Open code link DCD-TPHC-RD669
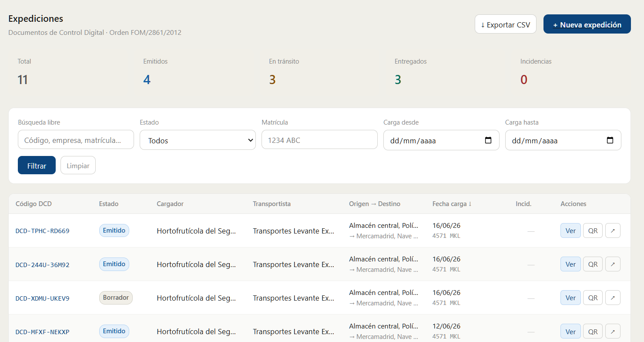The image size is (644, 342). coord(42,231)
